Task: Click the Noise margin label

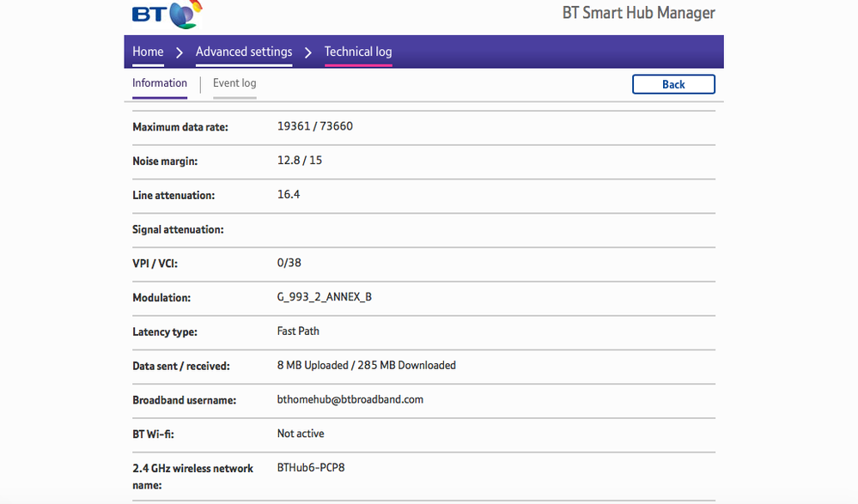Action: tap(165, 161)
